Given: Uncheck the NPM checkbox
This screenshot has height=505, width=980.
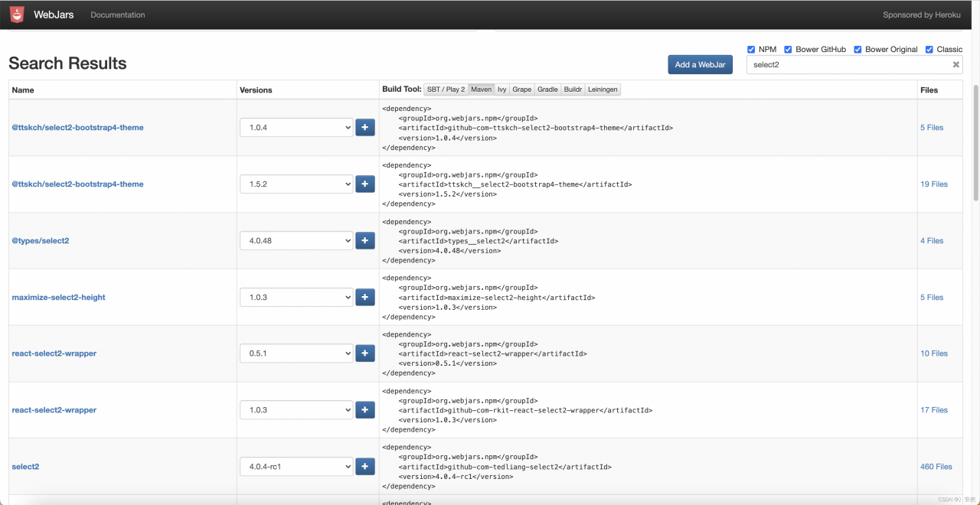Looking at the screenshot, I should click(751, 50).
